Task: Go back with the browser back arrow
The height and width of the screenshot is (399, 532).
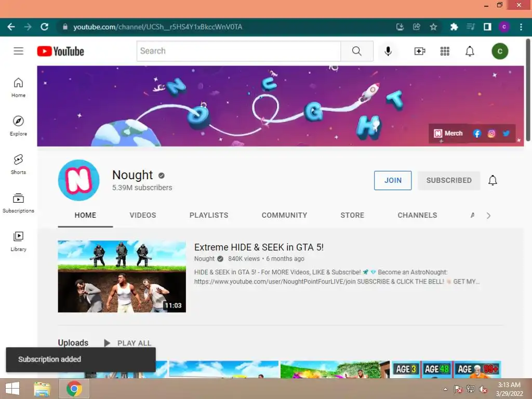Action: coord(11,27)
